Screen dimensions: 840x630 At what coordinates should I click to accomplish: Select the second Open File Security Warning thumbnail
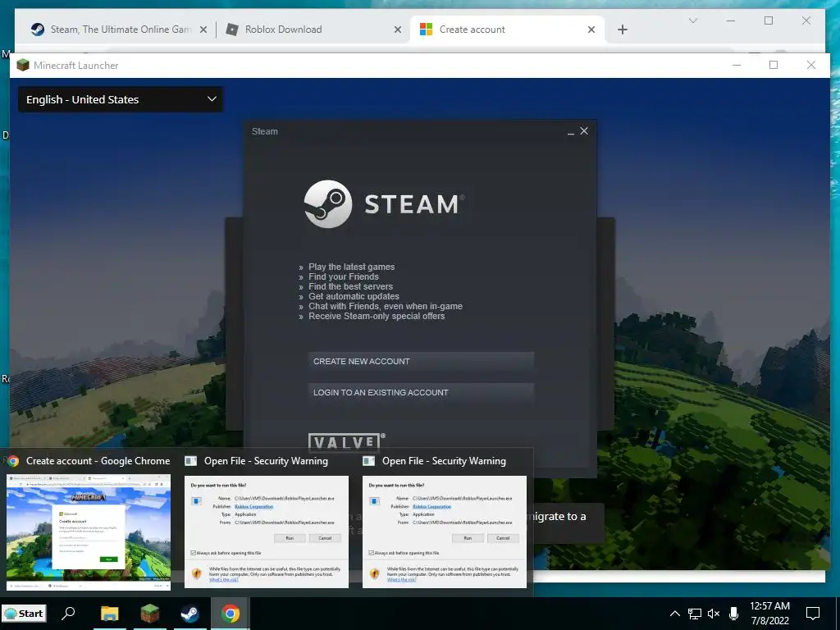(444, 532)
